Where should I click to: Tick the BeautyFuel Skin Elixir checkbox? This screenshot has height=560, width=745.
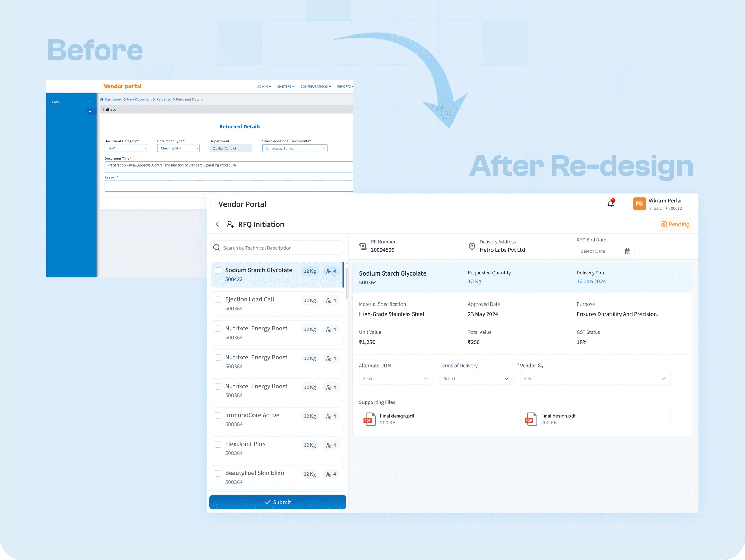click(218, 473)
